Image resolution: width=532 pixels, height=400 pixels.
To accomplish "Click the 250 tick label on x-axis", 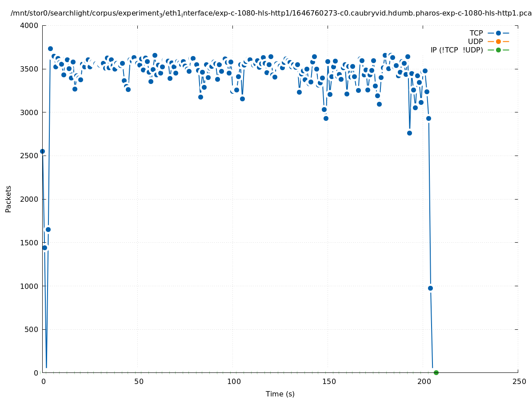I will 519,381.
